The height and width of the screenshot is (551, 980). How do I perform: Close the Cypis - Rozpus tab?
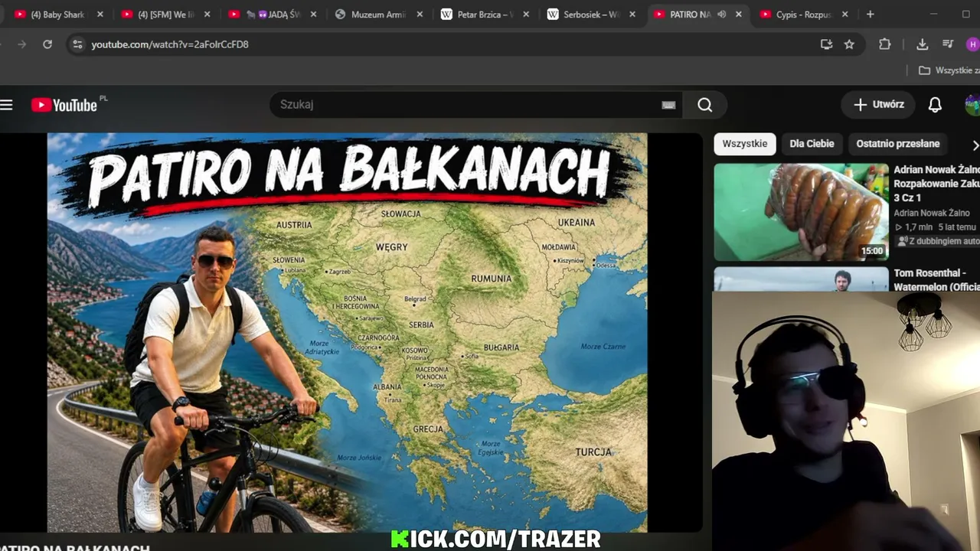pyautogui.click(x=844, y=15)
